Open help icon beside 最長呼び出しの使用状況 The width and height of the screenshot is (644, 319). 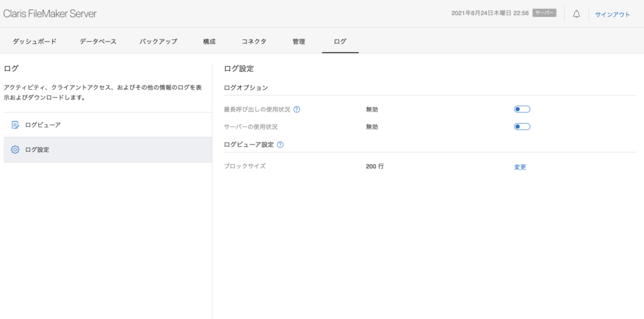297,109
